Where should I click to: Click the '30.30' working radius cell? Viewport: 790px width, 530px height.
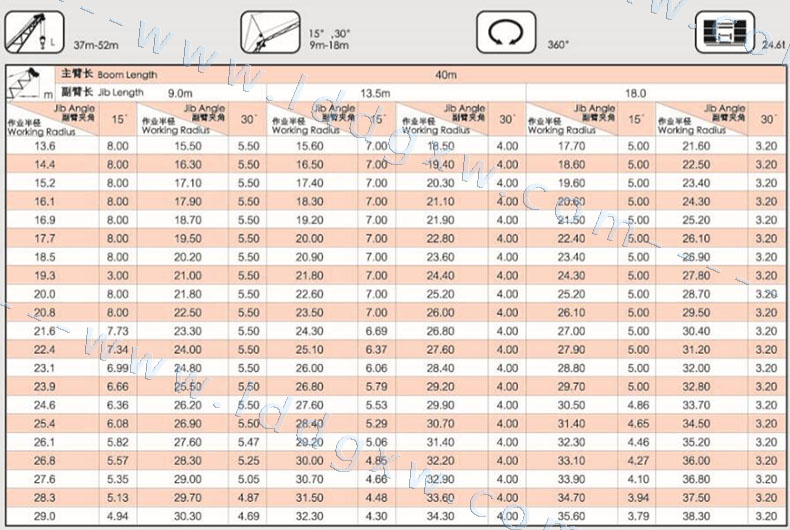[188, 516]
